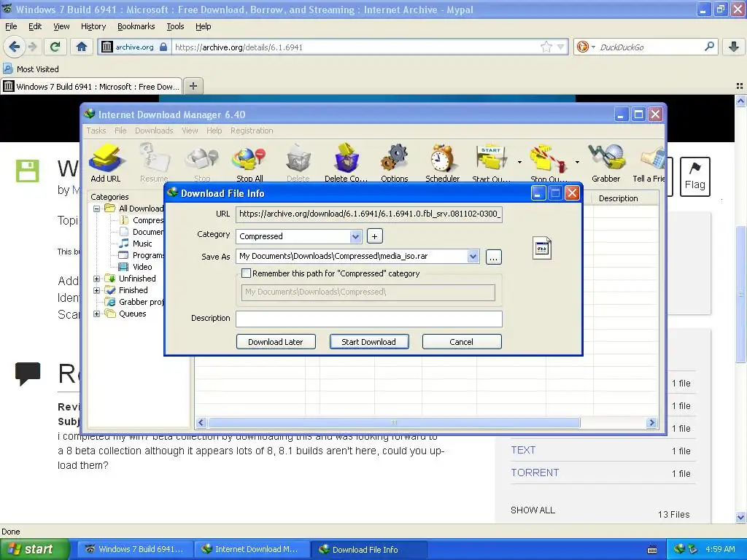The height and width of the screenshot is (560, 747).
Task: Bookmark page with the star icon
Action: [x=546, y=47]
